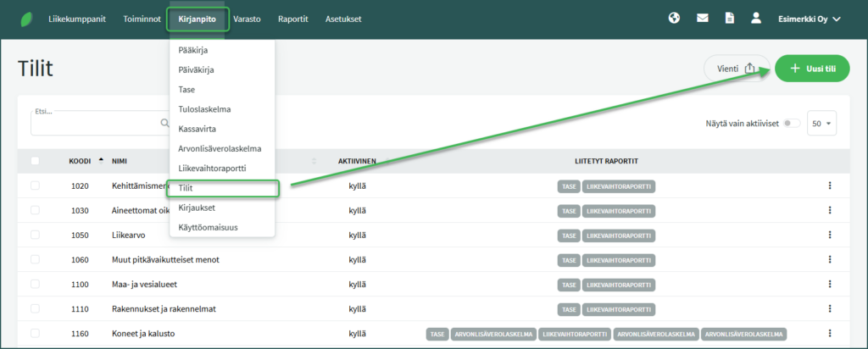
Task: Open Tuloslaskelma in the dropdown menu
Action: [205, 109]
